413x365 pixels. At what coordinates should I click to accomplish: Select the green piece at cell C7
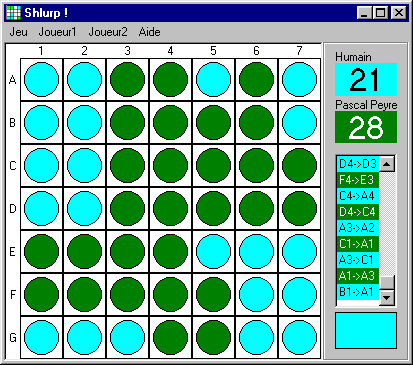(299, 166)
